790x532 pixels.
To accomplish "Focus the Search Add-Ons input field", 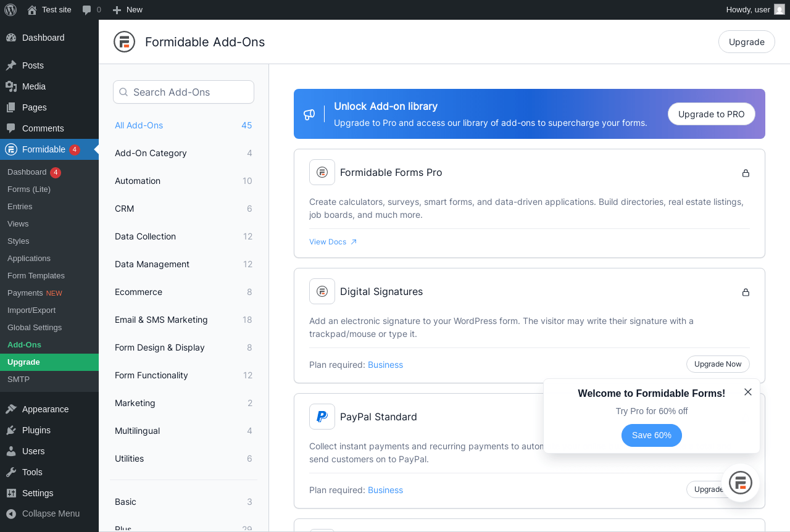I will click(x=183, y=92).
